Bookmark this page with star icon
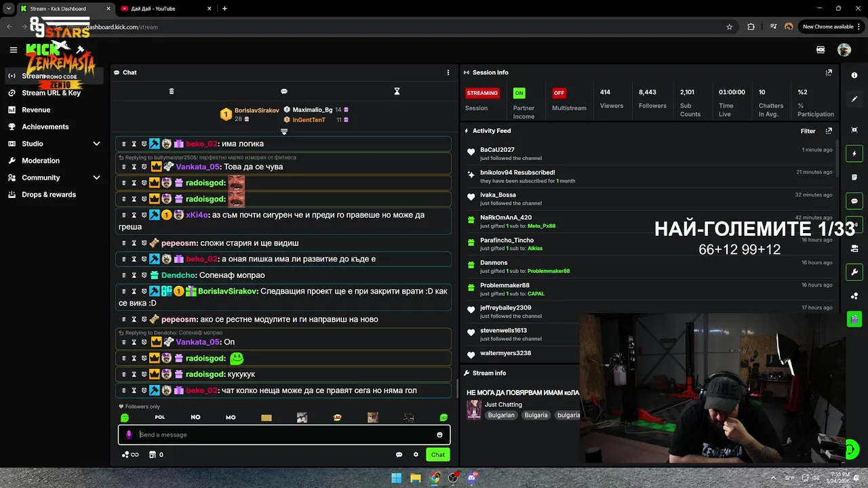 pyautogui.click(x=730, y=26)
